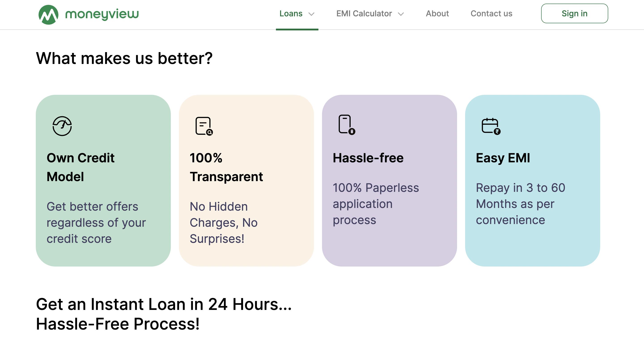Image resolution: width=644 pixels, height=343 pixels.
Task: Click "Repay in 3 to 60 Months" description
Action: click(520, 204)
